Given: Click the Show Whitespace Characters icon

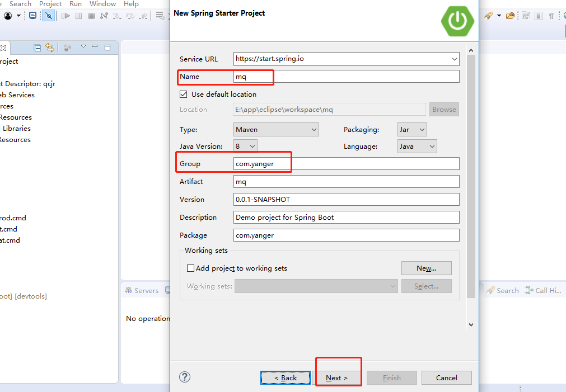Looking at the screenshot, I should pos(551,16).
